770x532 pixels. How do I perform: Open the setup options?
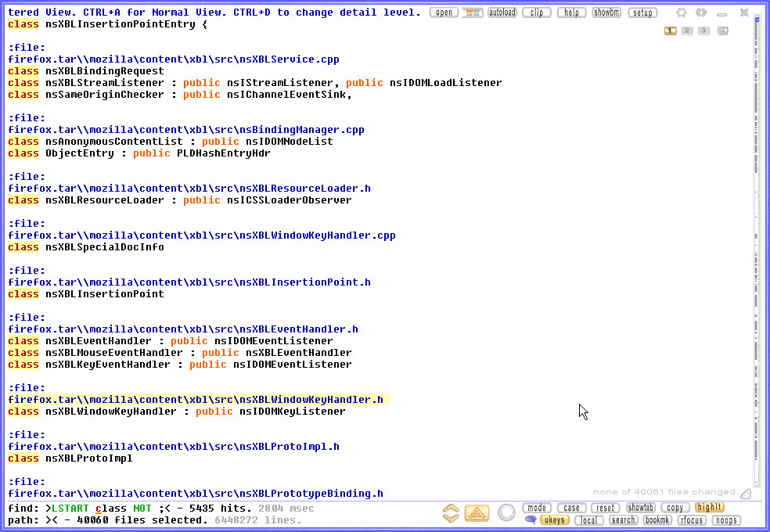[643, 13]
